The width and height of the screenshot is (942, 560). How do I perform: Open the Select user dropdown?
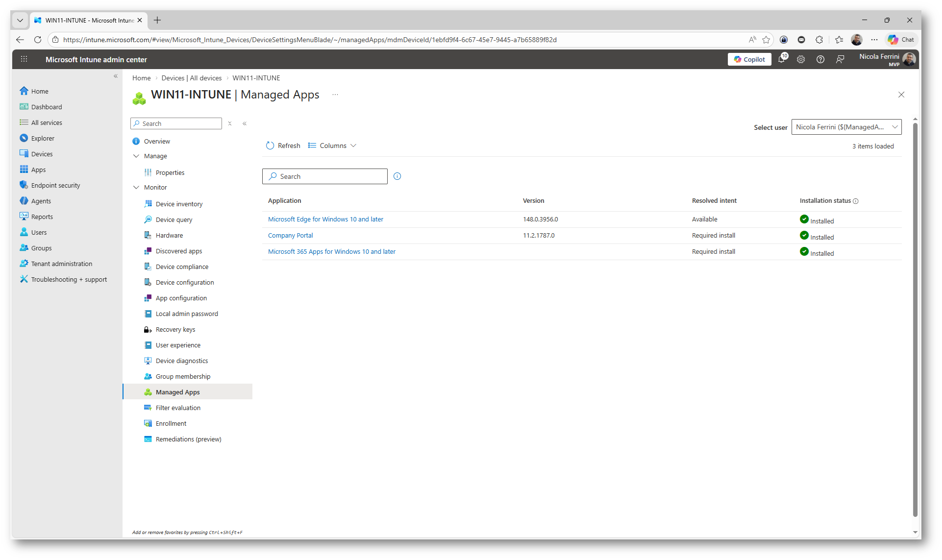[846, 127]
